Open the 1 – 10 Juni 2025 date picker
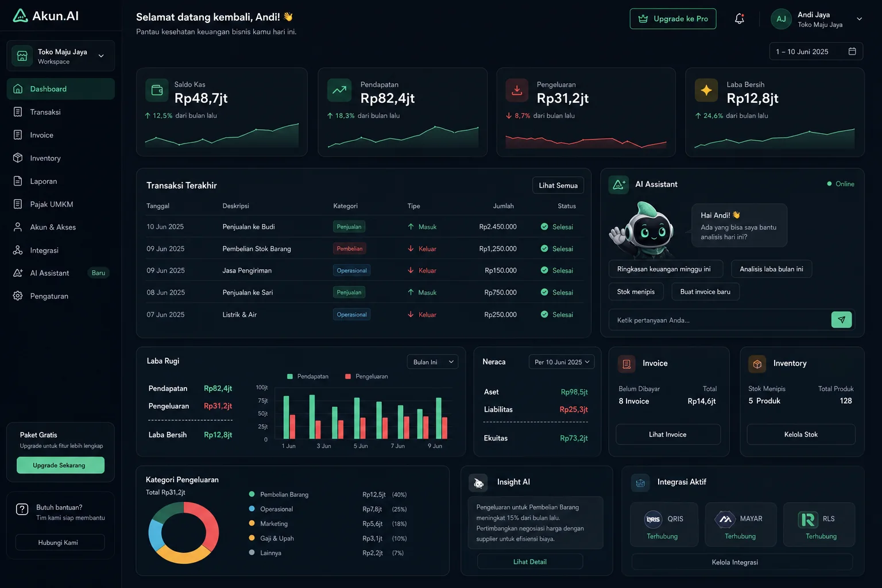882x588 pixels. 816,52
